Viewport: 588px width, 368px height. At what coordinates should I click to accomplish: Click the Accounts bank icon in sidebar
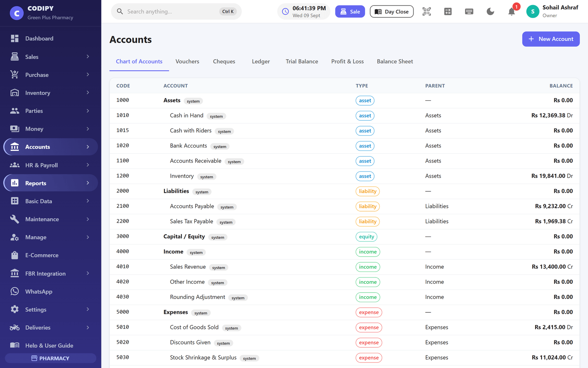(x=15, y=147)
